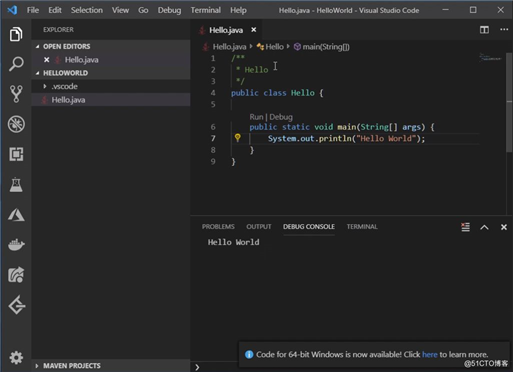Click the Debug code lens link
This screenshot has height=372, width=513.
281,117
